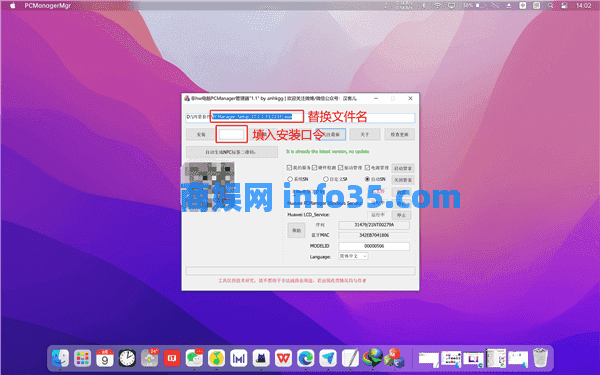Open the red IT news app icon
The width and height of the screenshot is (600, 375).
[172, 359]
